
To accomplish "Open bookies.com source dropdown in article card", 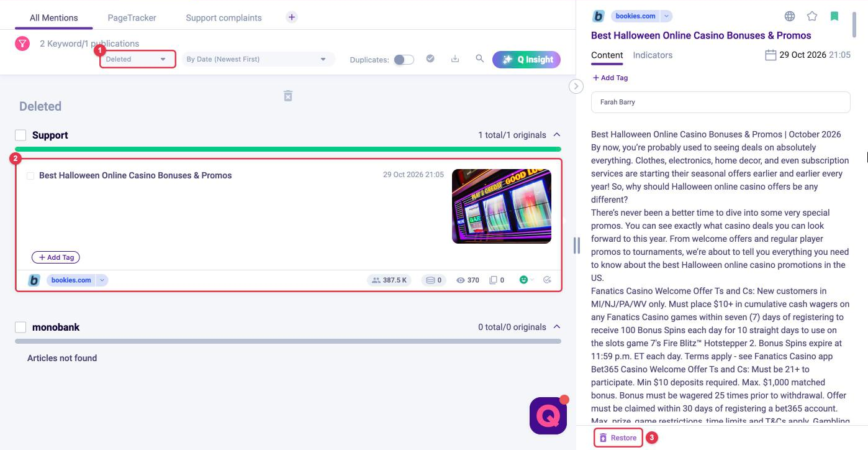I will [x=102, y=280].
